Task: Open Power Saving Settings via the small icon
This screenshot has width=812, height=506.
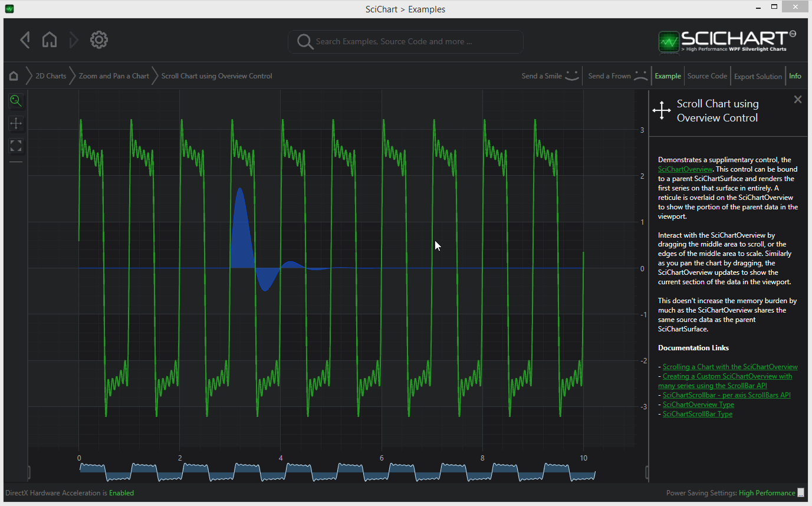Action: tap(801, 492)
